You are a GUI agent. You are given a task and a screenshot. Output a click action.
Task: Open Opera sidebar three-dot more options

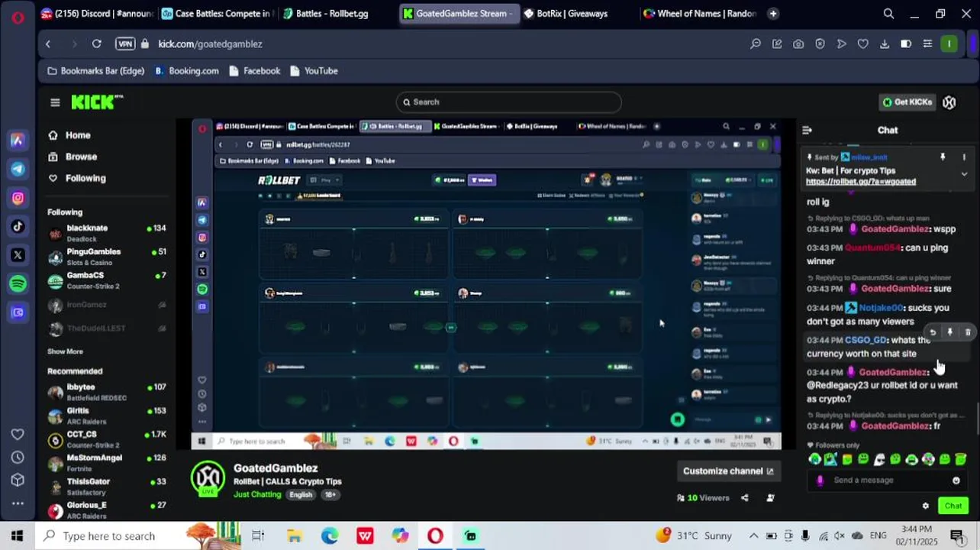click(18, 503)
